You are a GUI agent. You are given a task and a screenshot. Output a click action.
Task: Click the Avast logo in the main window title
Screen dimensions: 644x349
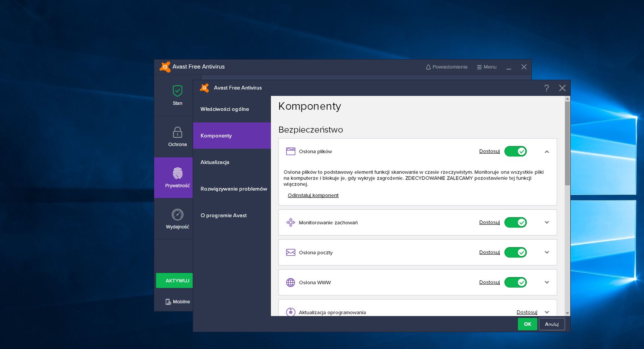pyautogui.click(x=165, y=67)
